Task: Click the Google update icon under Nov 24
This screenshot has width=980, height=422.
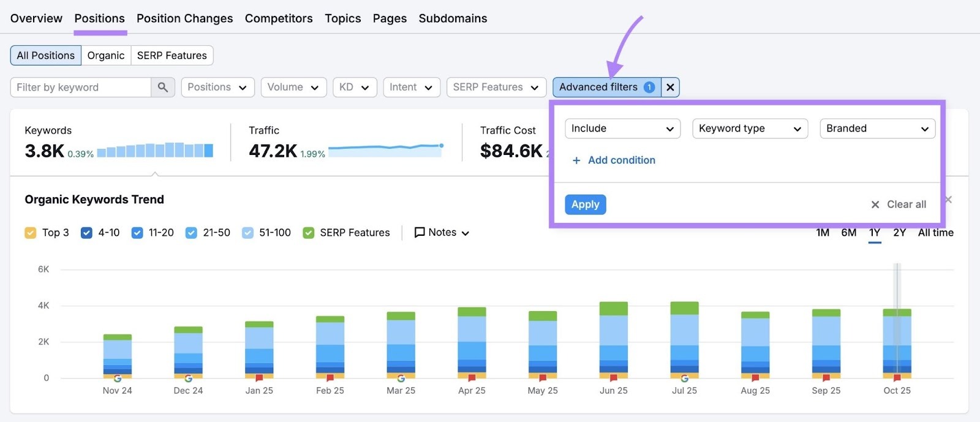Action: pos(118,378)
